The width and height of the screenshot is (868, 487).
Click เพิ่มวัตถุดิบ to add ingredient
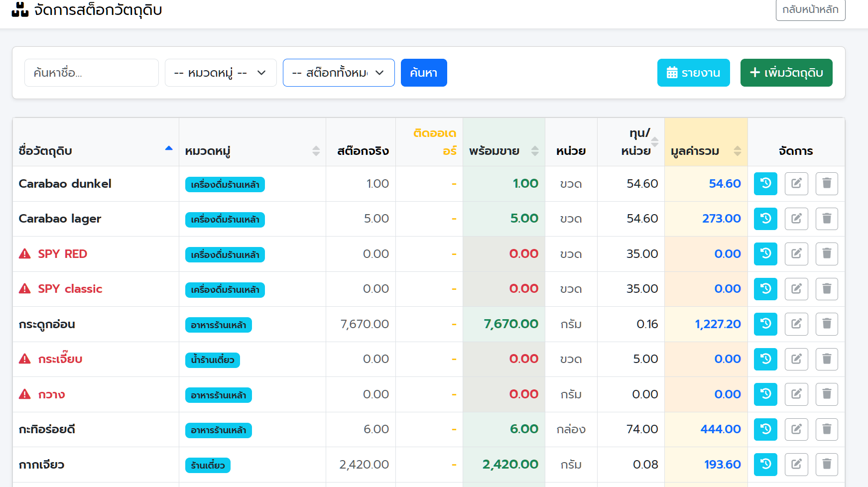(786, 73)
